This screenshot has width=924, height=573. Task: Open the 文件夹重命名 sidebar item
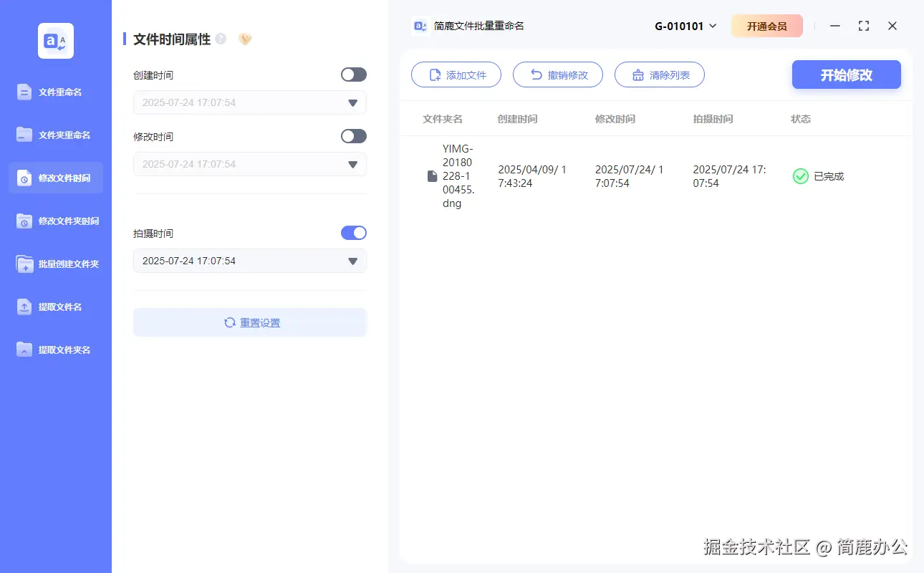click(56, 135)
